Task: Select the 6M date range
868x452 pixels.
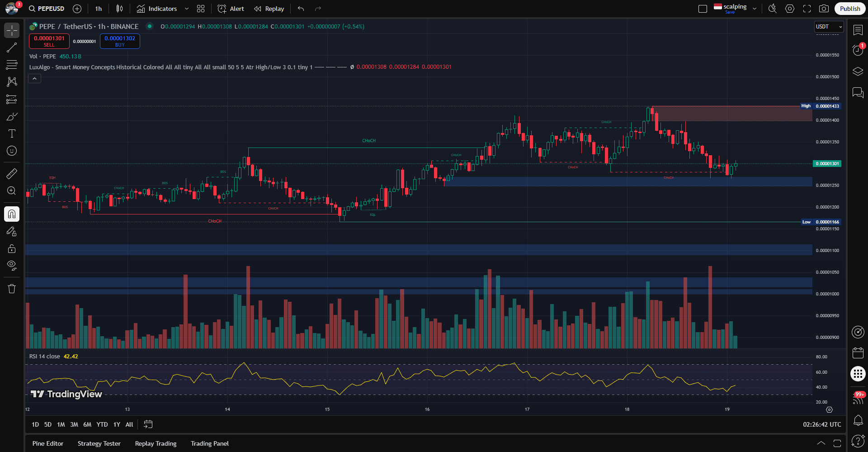Action: coord(87,424)
